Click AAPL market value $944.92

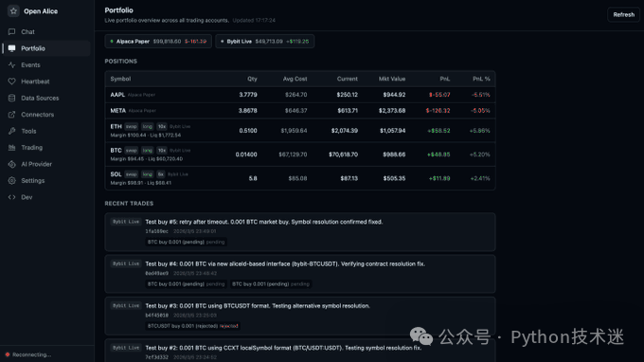pyautogui.click(x=394, y=95)
